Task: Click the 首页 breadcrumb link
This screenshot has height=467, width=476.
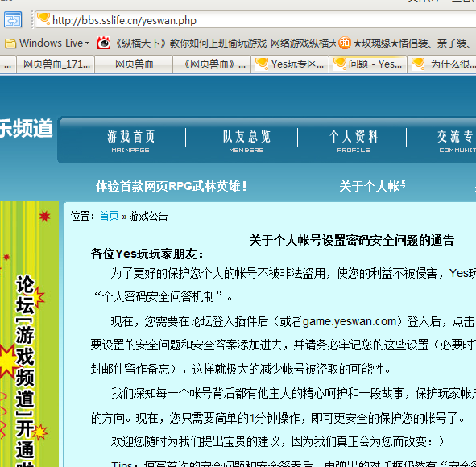Action: [x=109, y=216]
